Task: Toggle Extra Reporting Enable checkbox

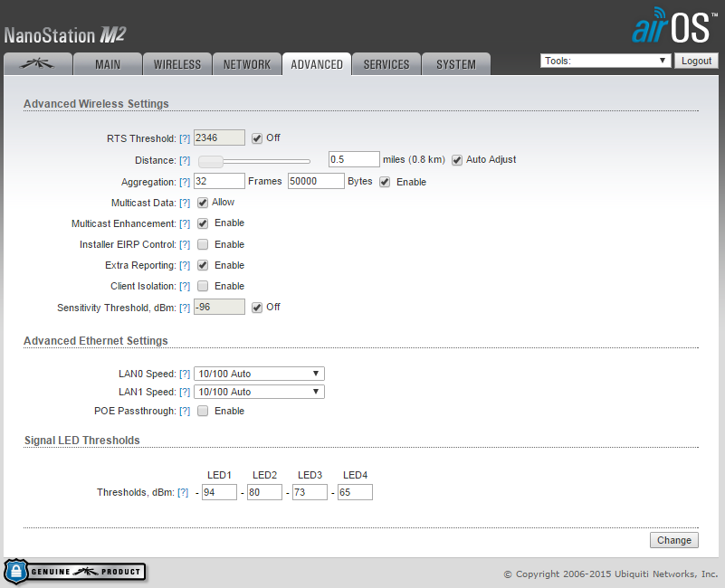Action: click(203, 265)
